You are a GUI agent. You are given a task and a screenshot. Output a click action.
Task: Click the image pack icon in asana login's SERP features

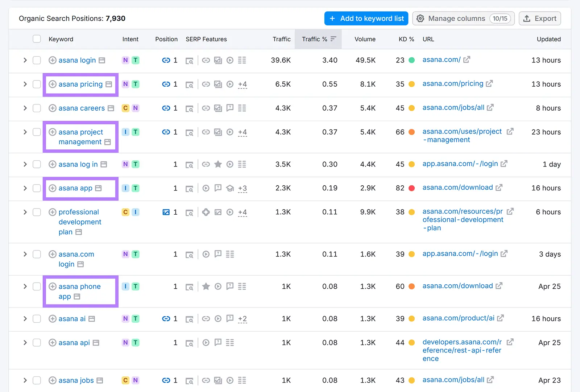[218, 60]
